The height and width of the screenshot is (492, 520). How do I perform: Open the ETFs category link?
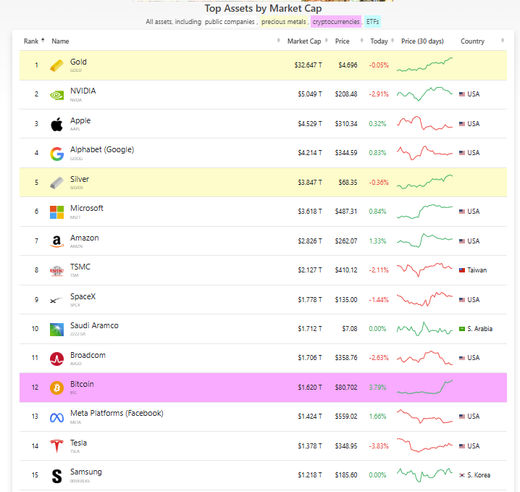click(x=372, y=22)
